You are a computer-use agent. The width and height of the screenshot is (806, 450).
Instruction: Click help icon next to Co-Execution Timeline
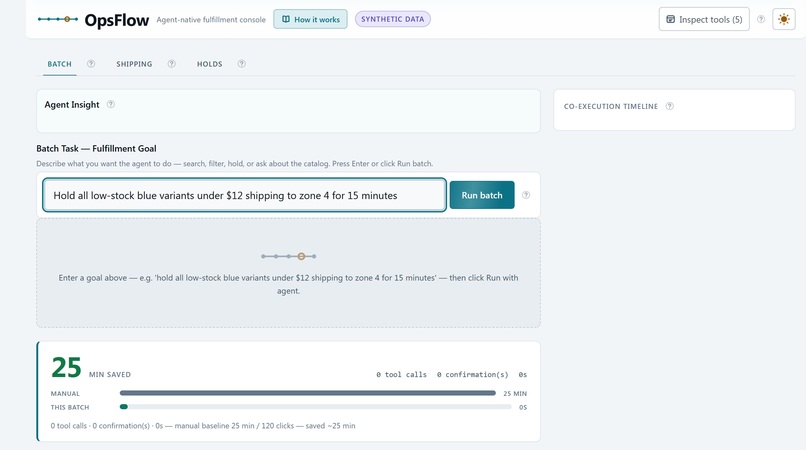click(x=670, y=106)
